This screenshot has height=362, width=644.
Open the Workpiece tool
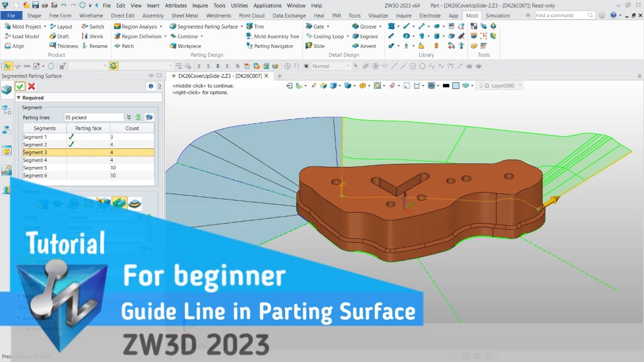pyautogui.click(x=185, y=46)
